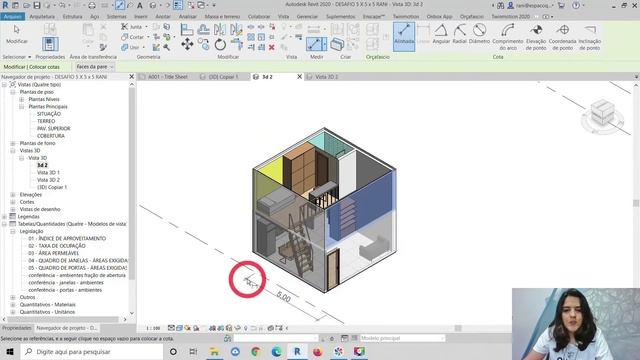Select the Alinhada dimension tool
Image resolution: width=640 pixels, height=360 pixels.
click(404, 36)
